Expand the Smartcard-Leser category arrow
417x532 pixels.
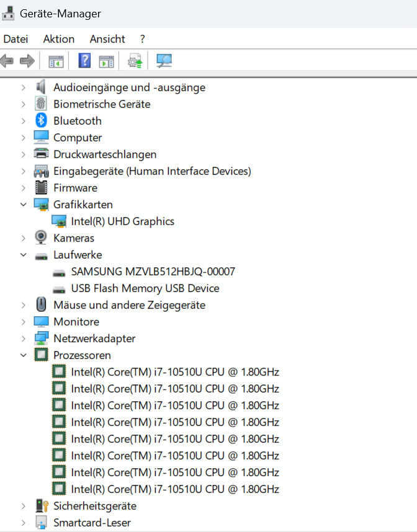23,523
